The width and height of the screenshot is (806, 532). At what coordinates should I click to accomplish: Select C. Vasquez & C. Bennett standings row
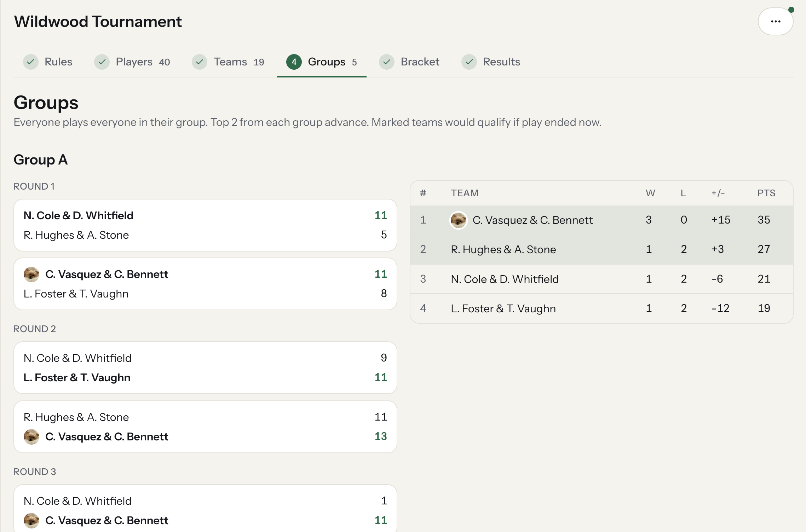tap(601, 220)
